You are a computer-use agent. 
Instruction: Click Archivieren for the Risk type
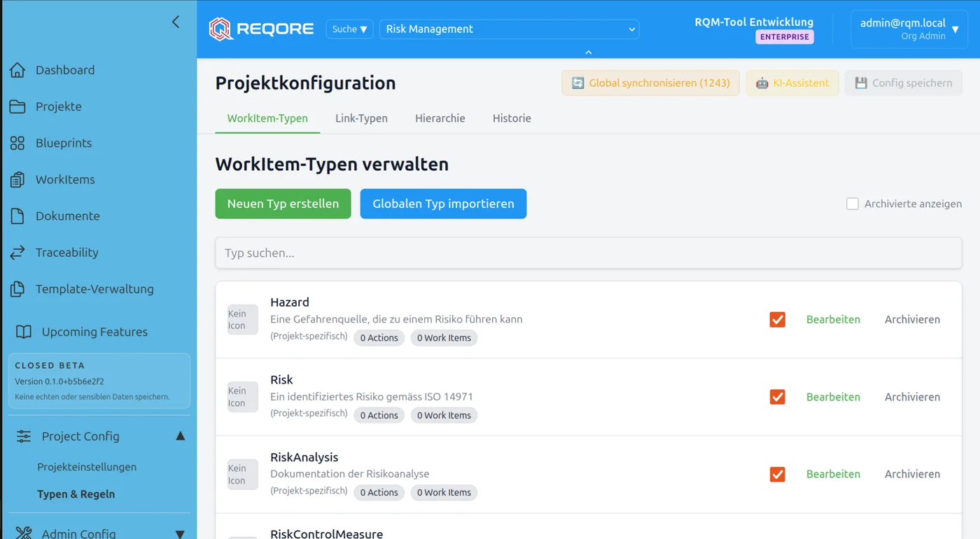pos(912,397)
